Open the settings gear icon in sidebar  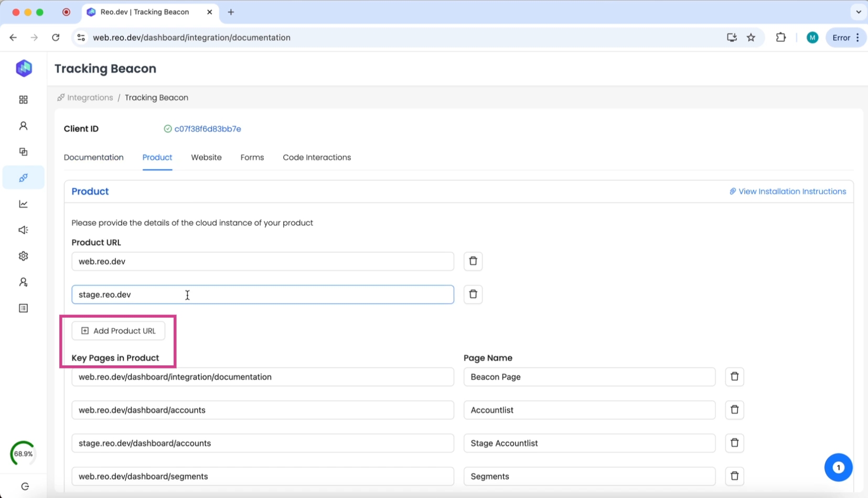23,256
